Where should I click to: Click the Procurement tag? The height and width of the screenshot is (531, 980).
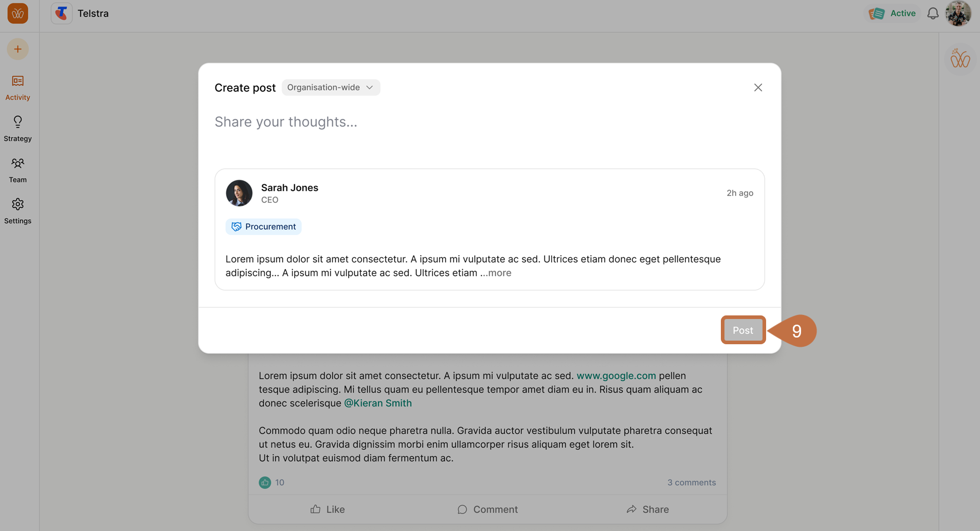pos(263,226)
